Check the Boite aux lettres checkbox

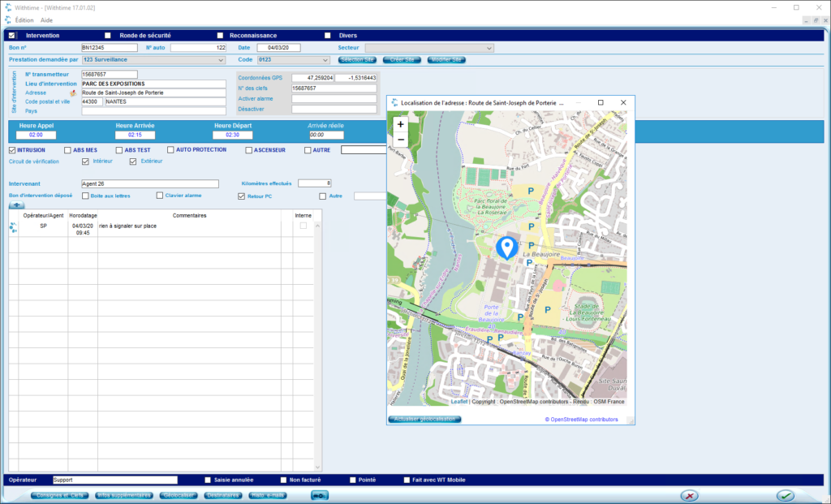coord(85,196)
